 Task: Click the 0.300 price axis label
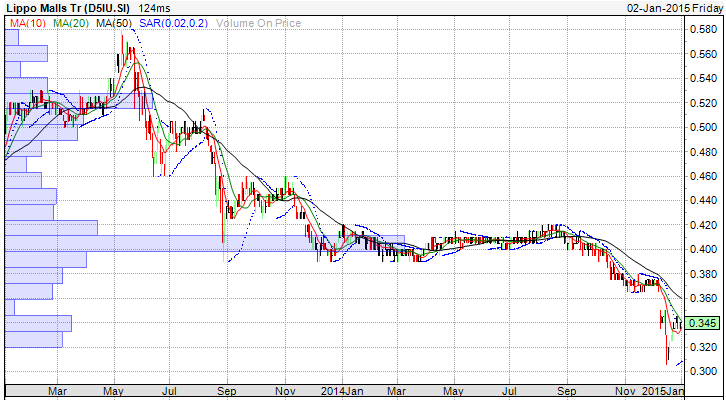tap(704, 371)
